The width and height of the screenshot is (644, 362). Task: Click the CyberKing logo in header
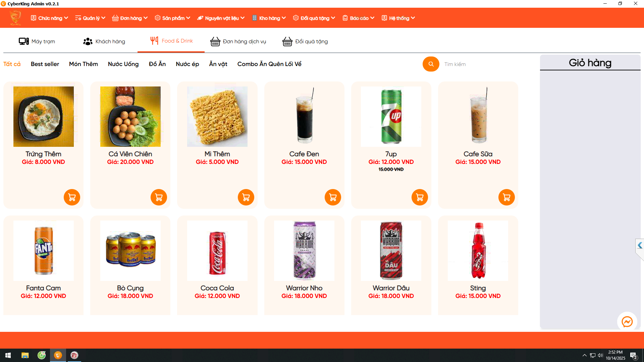click(15, 18)
